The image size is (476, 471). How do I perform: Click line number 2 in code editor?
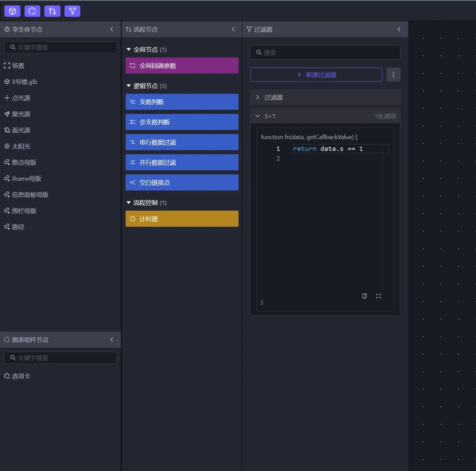(278, 158)
